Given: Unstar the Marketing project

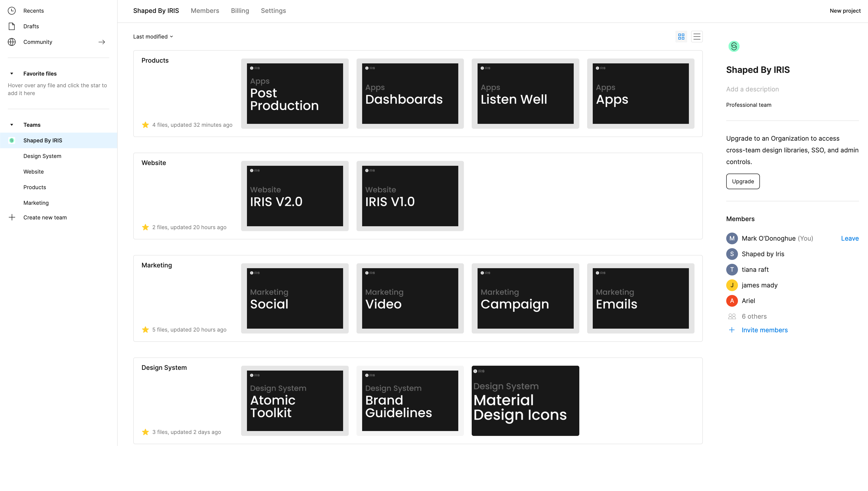Looking at the screenshot, I should [x=145, y=329].
